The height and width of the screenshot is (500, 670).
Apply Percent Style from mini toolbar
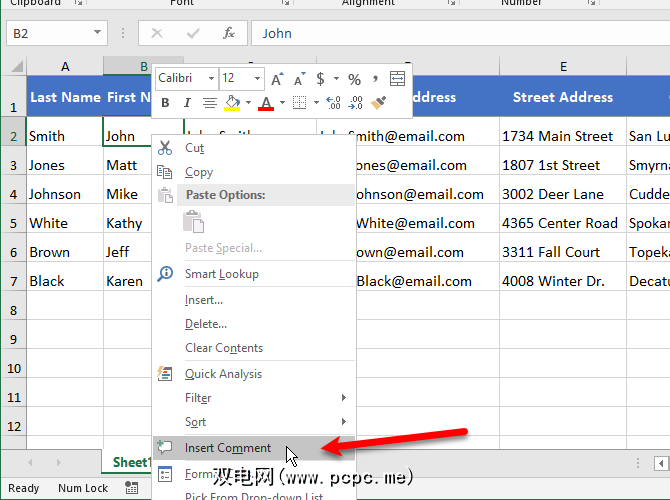click(354, 79)
